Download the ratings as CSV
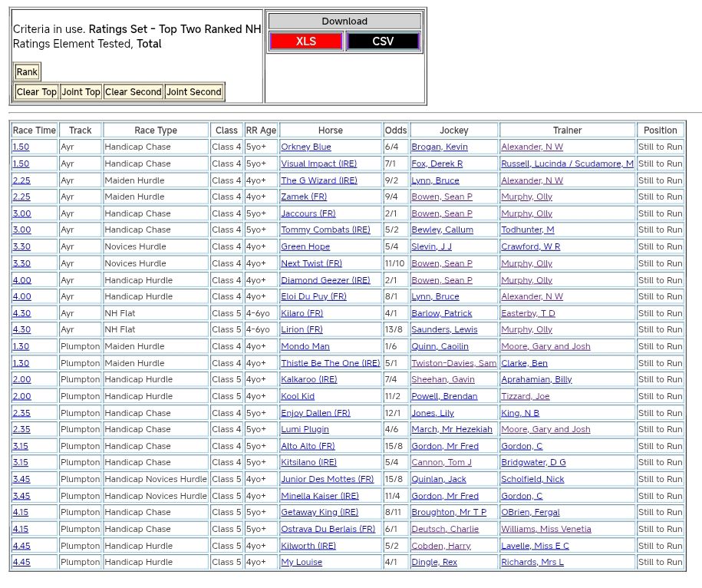 tap(383, 41)
